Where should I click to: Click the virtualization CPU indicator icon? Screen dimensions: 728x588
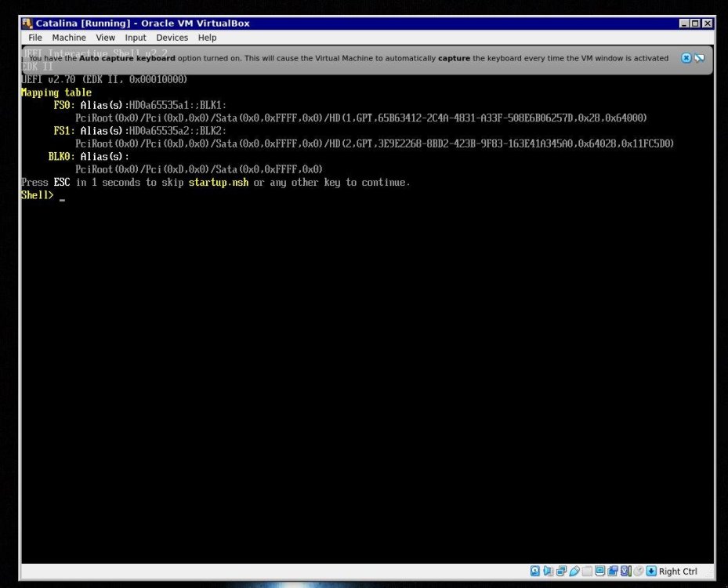tap(626, 571)
